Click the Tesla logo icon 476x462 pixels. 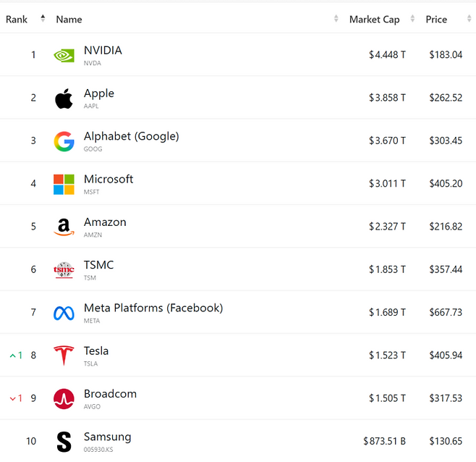(x=64, y=356)
